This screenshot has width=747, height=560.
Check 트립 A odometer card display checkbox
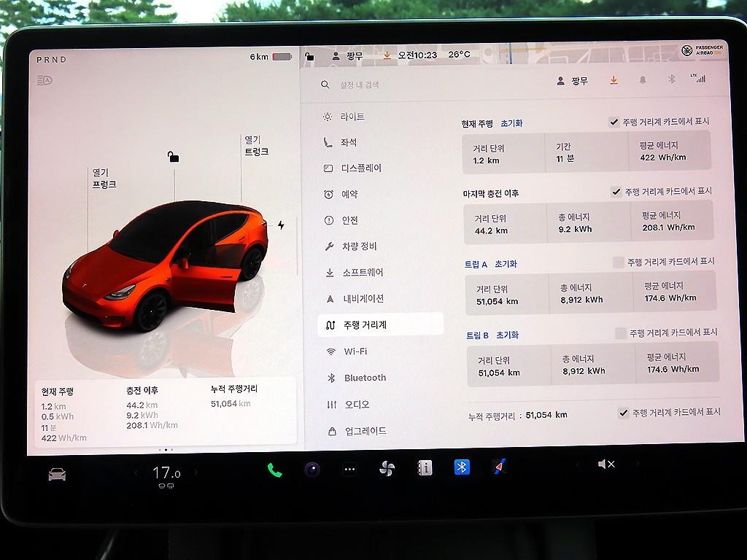[x=619, y=262]
